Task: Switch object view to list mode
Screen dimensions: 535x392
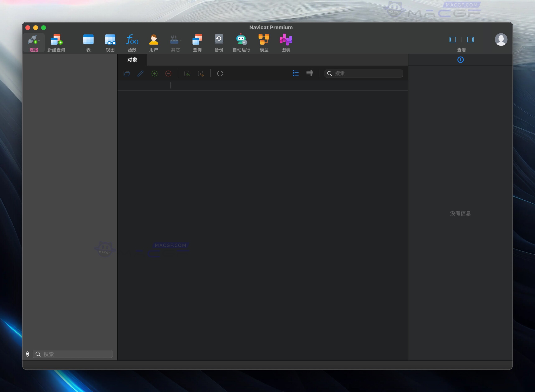Action: pos(296,73)
